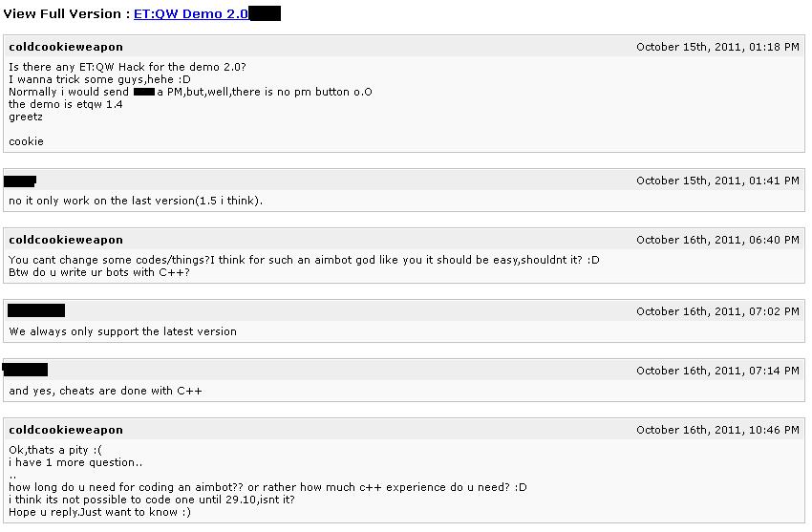Click the redacted author of the 07:02 PM reply
The height and width of the screenshot is (532, 812).
click(x=36, y=310)
